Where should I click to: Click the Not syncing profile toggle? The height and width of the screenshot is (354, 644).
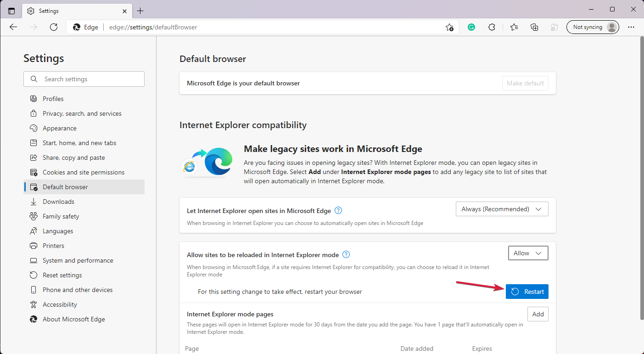click(593, 27)
